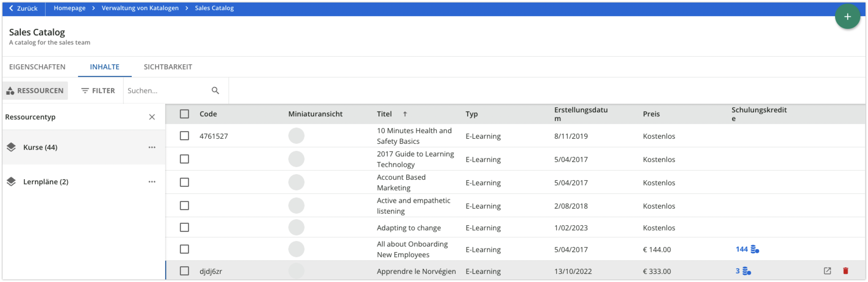Check the All about Onboarding New Employees row
Viewport: 868px width, 282px height.
tap(184, 249)
